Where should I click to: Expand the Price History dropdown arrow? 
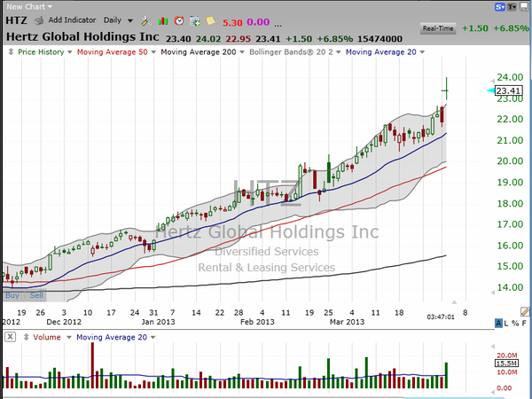click(x=69, y=52)
